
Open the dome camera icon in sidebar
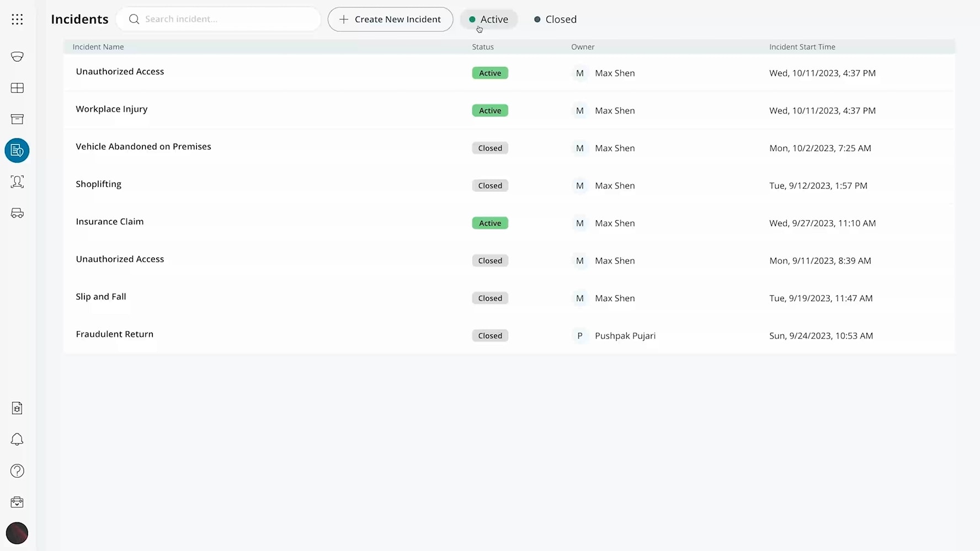tap(17, 56)
